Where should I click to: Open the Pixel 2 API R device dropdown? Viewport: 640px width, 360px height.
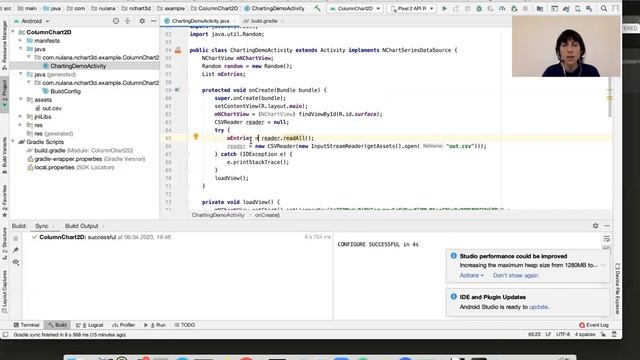pos(411,8)
